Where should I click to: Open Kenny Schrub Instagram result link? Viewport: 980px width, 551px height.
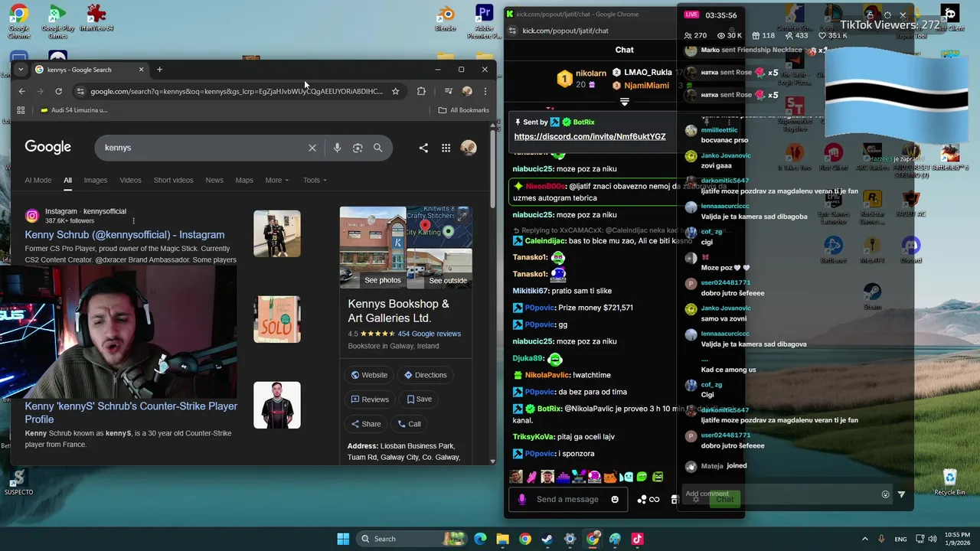tap(125, 235)
